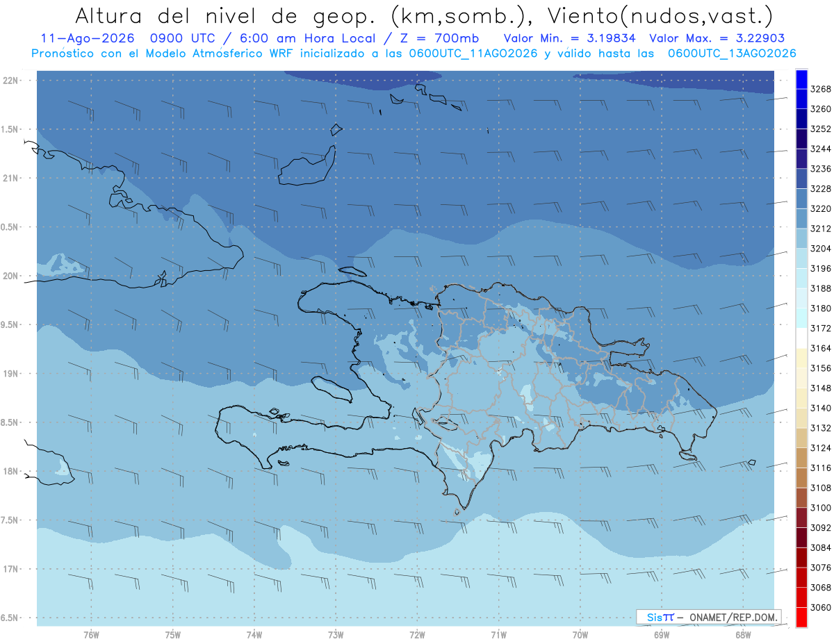Viewport: 834px width, 644px height.
Task: Click the '3220' colorbar value
Action: 821,209
